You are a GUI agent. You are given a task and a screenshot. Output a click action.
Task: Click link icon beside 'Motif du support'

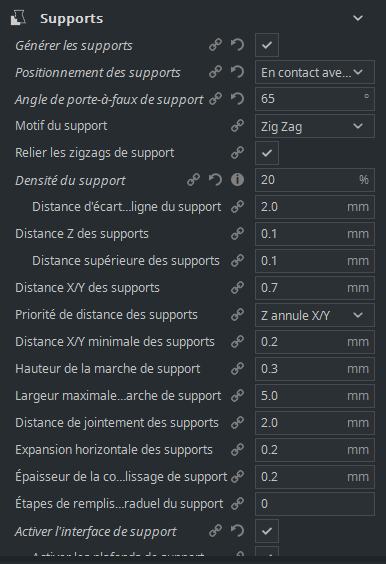click(237, 126)
